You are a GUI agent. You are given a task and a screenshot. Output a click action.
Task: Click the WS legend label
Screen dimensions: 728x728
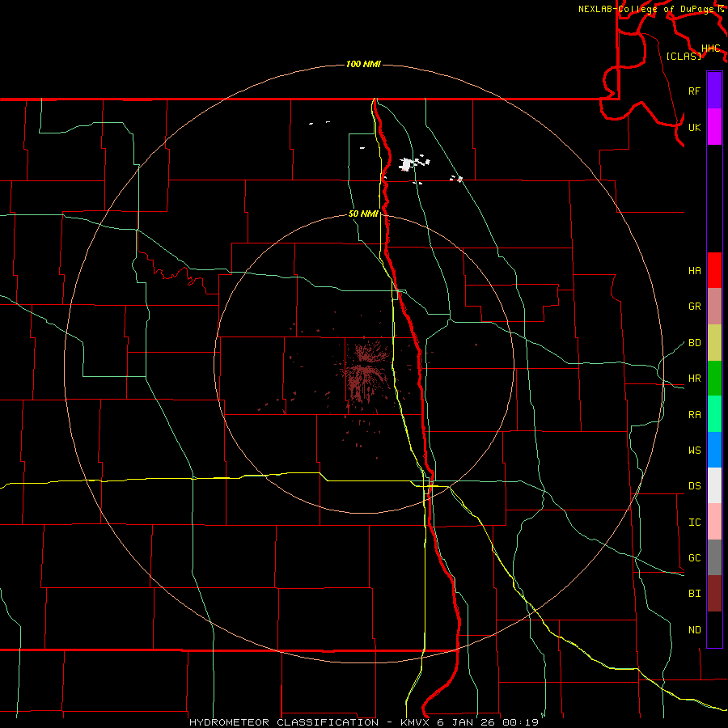695,451
